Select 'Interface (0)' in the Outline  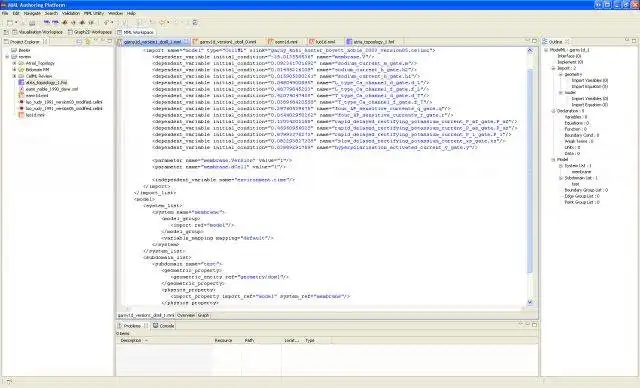[569, 56]
